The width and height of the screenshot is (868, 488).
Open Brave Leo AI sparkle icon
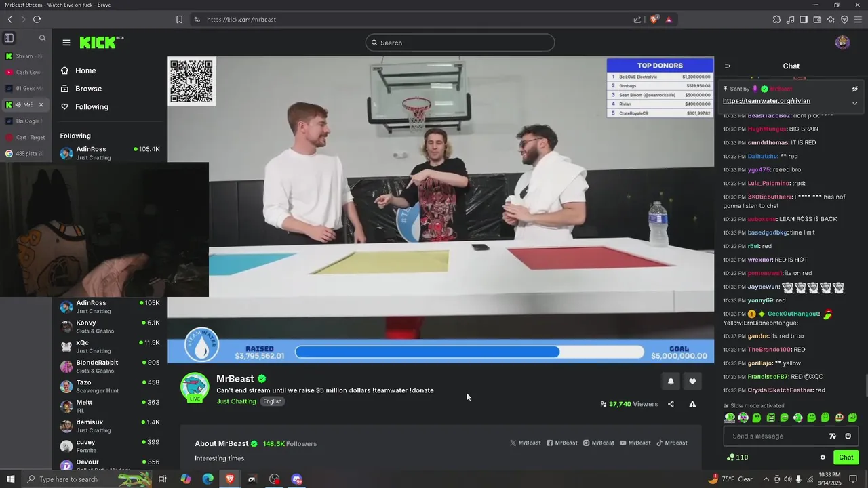pos(831,20)
